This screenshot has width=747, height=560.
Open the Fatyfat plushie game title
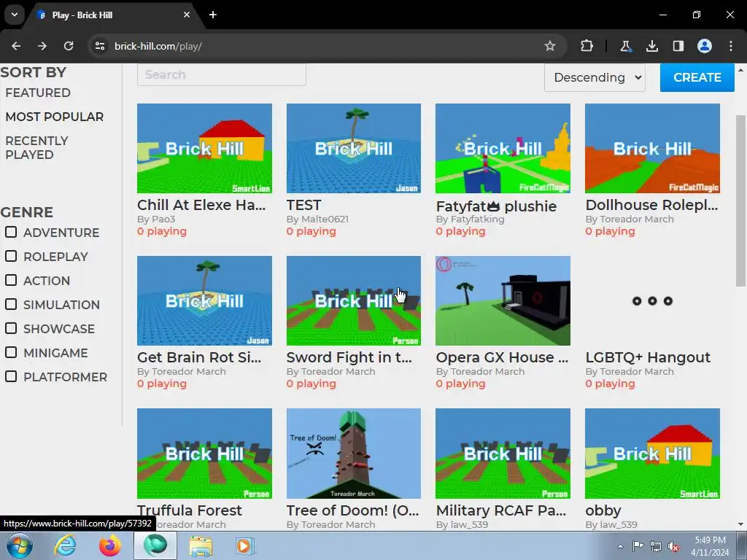[496, 206]
